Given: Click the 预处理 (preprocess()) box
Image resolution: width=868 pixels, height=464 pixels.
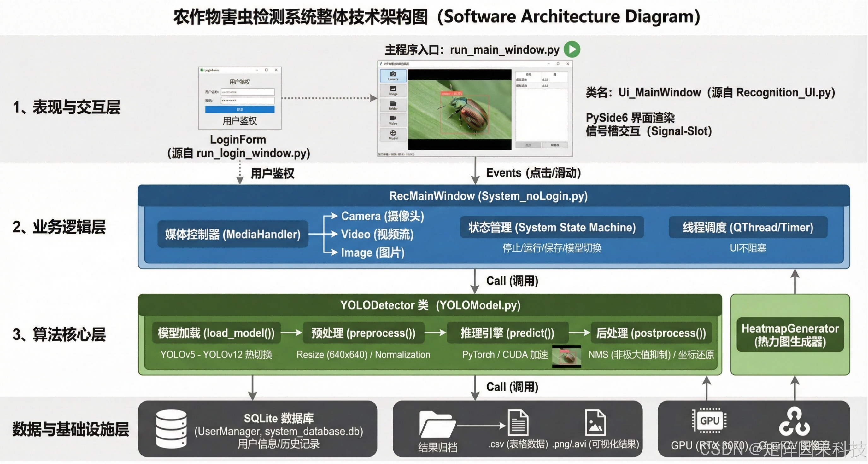Looking at the screenshot, I should (363, 333).
